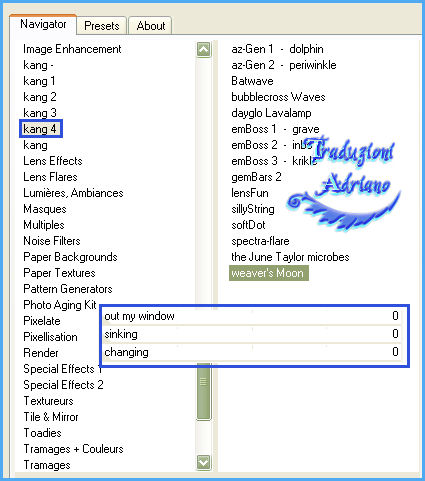Select the Lens Flares category
This screenshot has width=425, height=481.
coord(50,177)
